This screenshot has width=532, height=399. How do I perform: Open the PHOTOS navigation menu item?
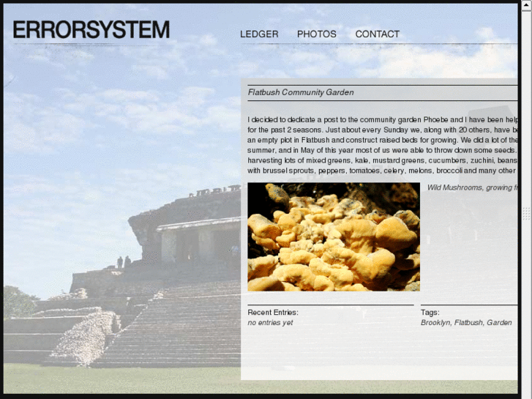coord(317,34)
